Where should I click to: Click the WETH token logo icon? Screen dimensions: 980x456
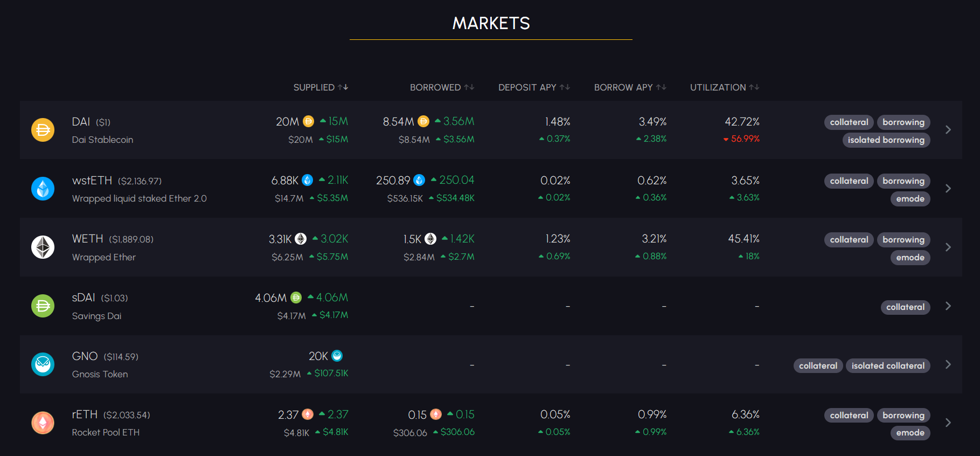(x=43, y=247)
